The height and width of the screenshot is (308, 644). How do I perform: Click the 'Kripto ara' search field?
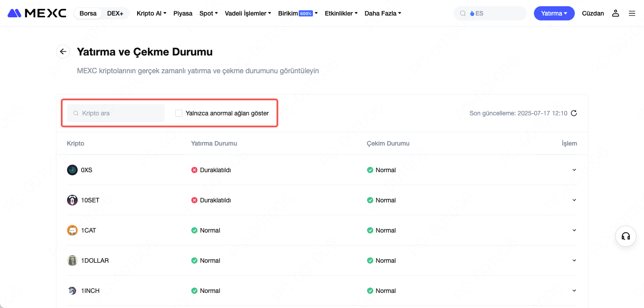tap(116, 113)
